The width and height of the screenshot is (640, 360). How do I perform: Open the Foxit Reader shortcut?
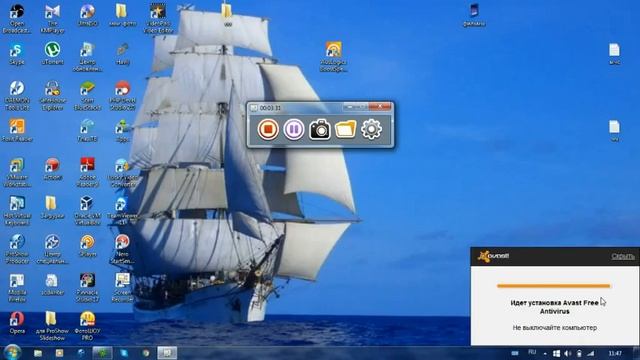click(17, 131)
